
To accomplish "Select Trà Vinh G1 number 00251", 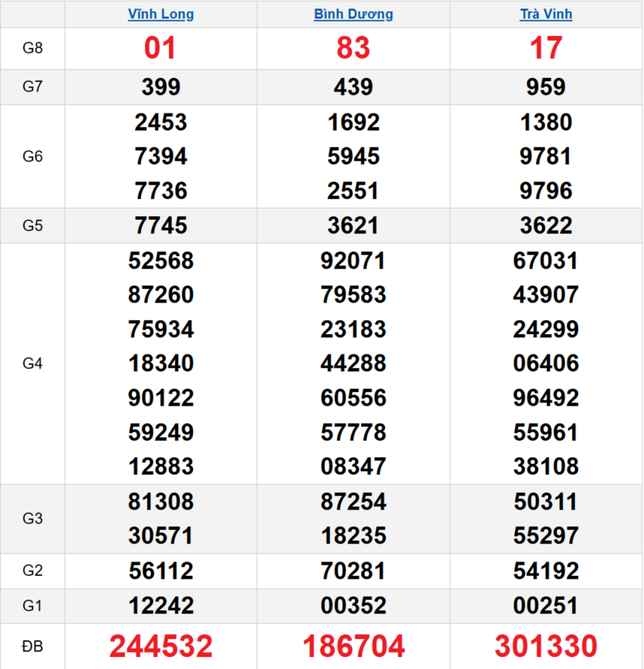I will tap(546, 606).
